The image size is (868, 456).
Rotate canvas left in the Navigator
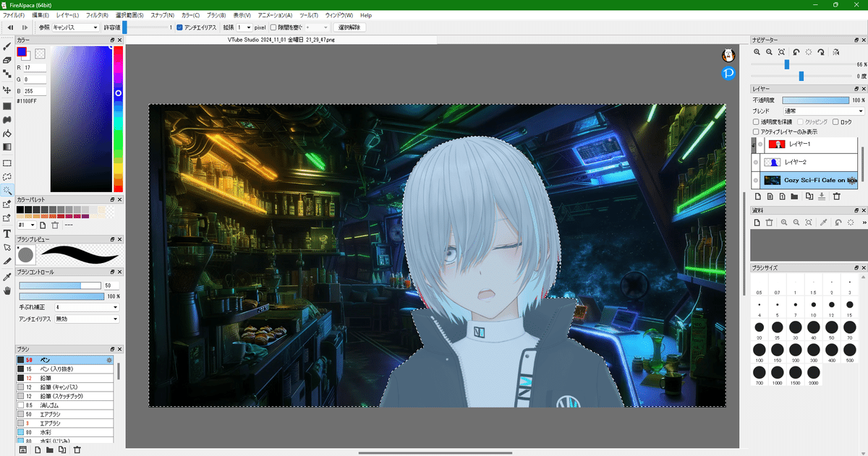click(x=796, y=52)
